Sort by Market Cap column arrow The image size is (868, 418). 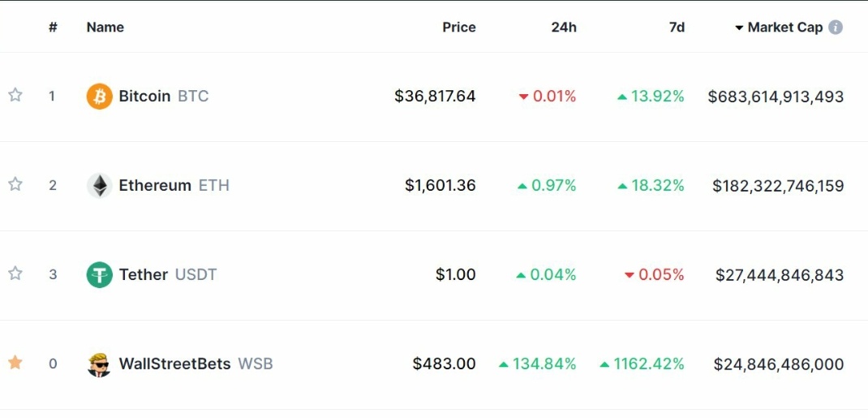[x=739, y=28]
